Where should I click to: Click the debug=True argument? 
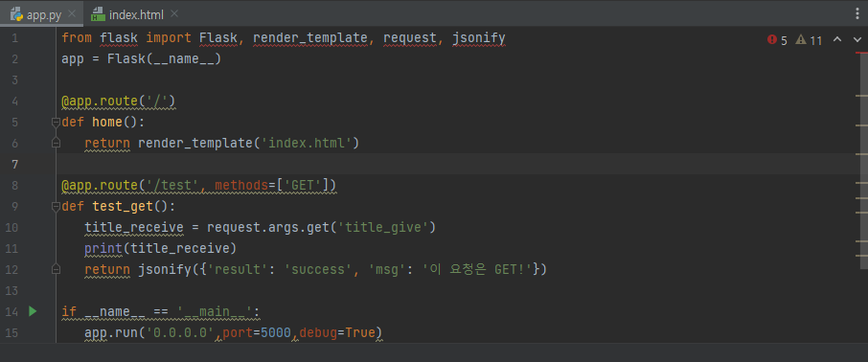click(x=336, y=332)
